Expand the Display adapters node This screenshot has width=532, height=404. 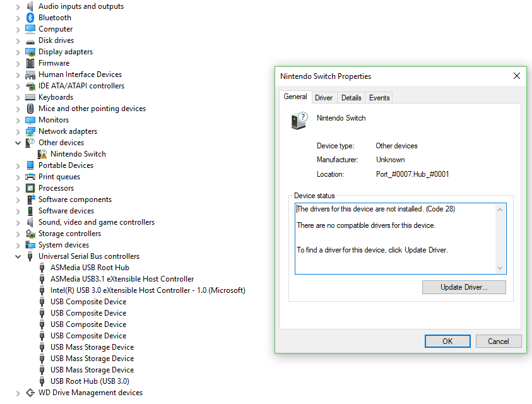pyautogui.click(x=18, y=52)
